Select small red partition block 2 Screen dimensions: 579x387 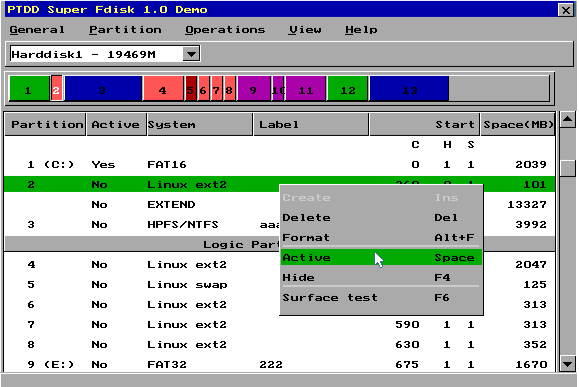[x=56, y=88]
